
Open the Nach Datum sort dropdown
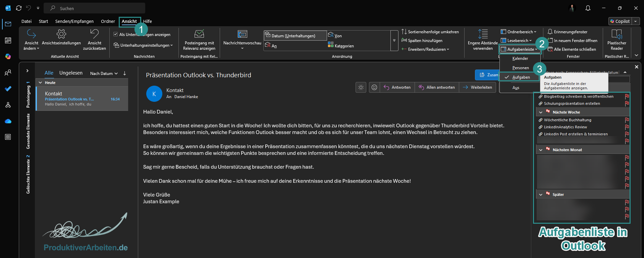pyautogui.click(x=104, y=74)
